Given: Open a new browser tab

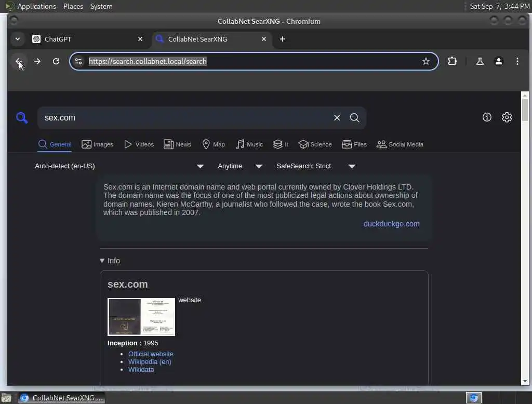Looking at the screenshot, I should 282,39.
